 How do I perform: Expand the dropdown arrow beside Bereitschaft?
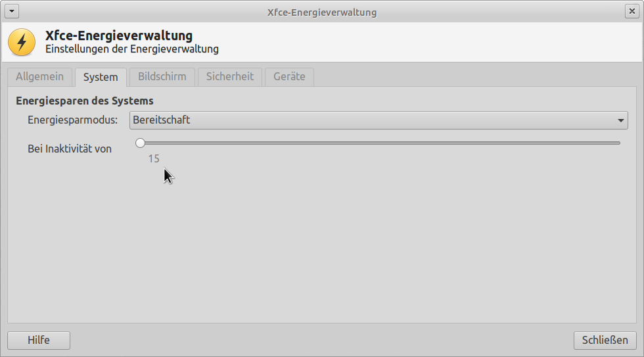pos(620,121)
